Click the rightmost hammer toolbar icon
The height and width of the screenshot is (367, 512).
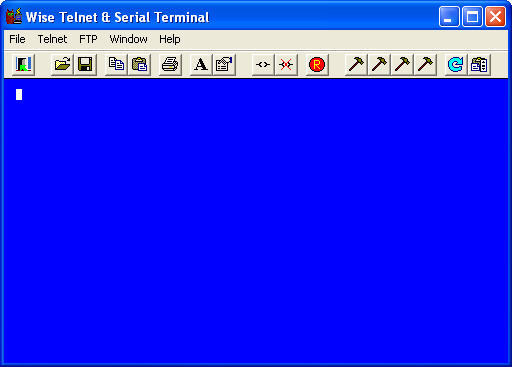(425, 64)
